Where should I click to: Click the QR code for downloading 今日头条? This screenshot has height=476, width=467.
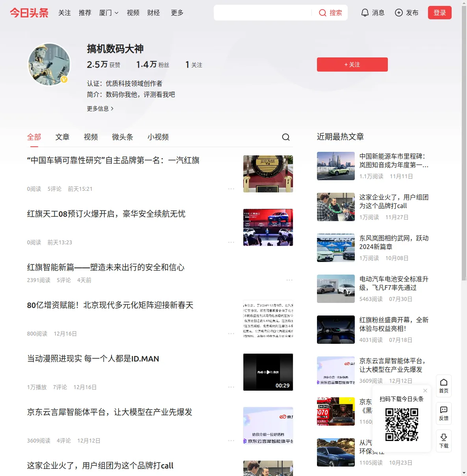pos(402,424)
